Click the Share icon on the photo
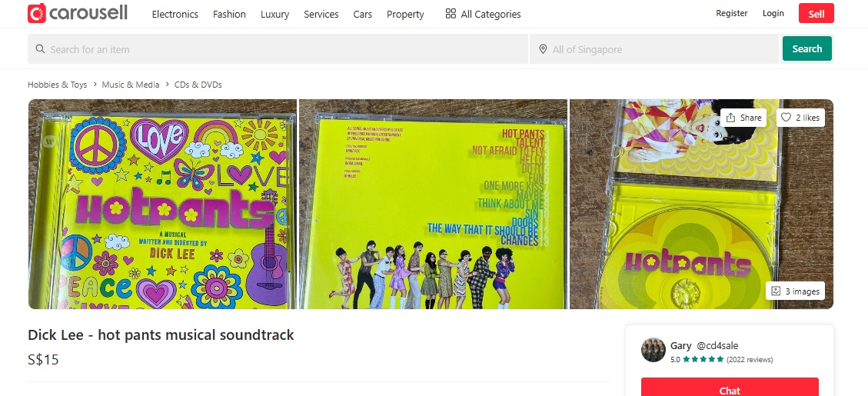 730,118
